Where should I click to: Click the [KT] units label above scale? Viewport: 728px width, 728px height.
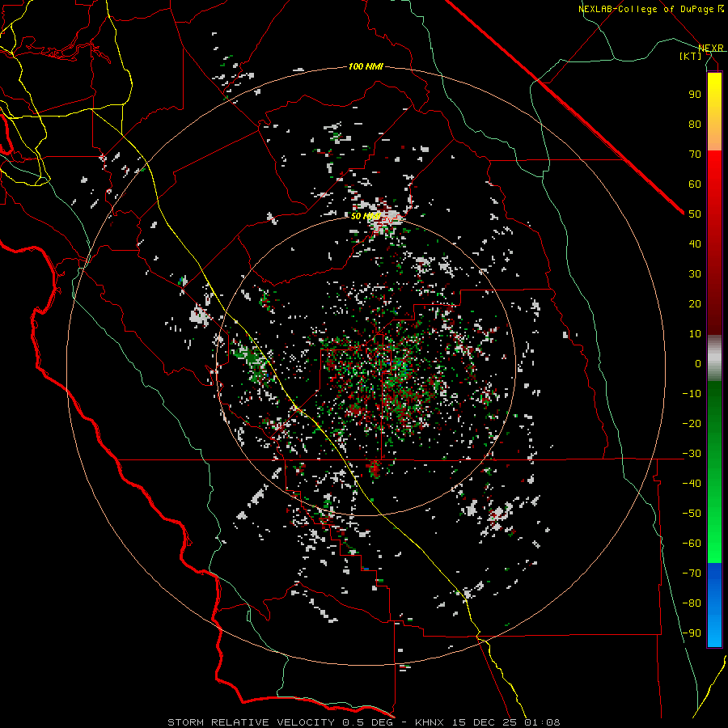(690, 56)
